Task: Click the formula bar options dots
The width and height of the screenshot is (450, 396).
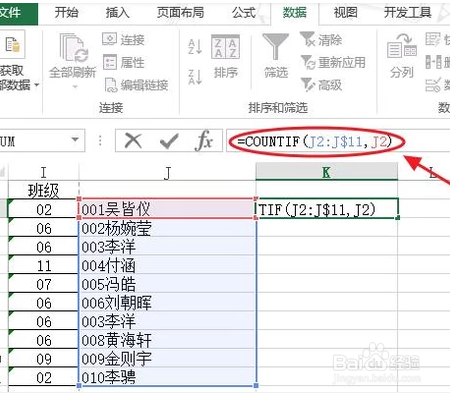Action: tap(100, 141)
